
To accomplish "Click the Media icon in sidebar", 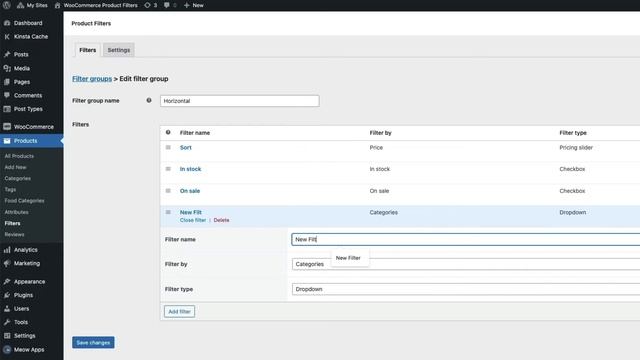I will tap(7, 68).
